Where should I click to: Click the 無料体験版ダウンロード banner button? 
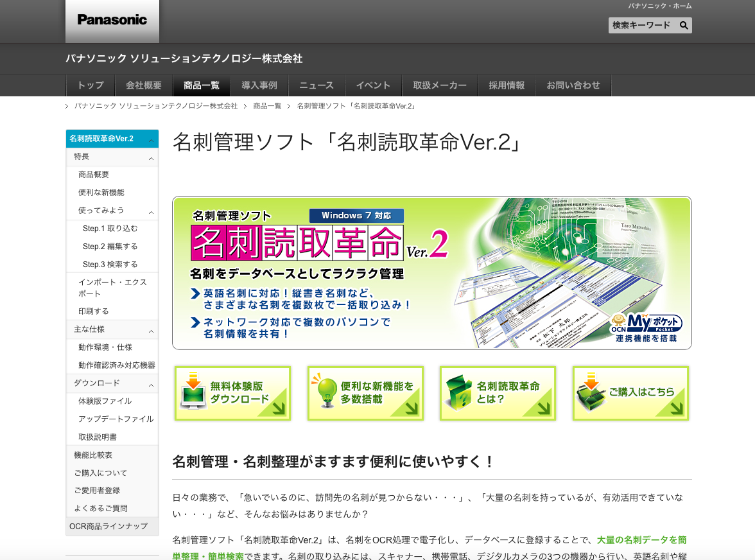click(x=232, y=394)
